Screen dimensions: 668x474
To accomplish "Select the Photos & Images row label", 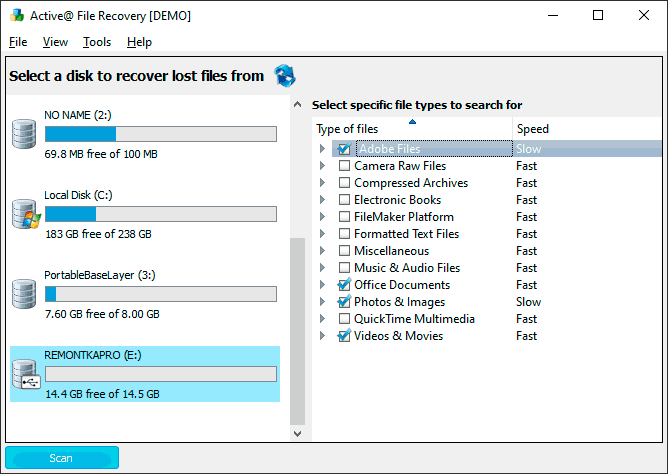I will [400, 302].
